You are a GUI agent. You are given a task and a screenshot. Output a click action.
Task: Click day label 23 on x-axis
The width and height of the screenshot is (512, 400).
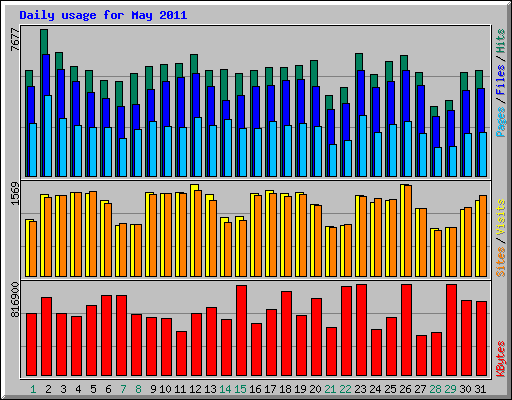pos(360,389)
